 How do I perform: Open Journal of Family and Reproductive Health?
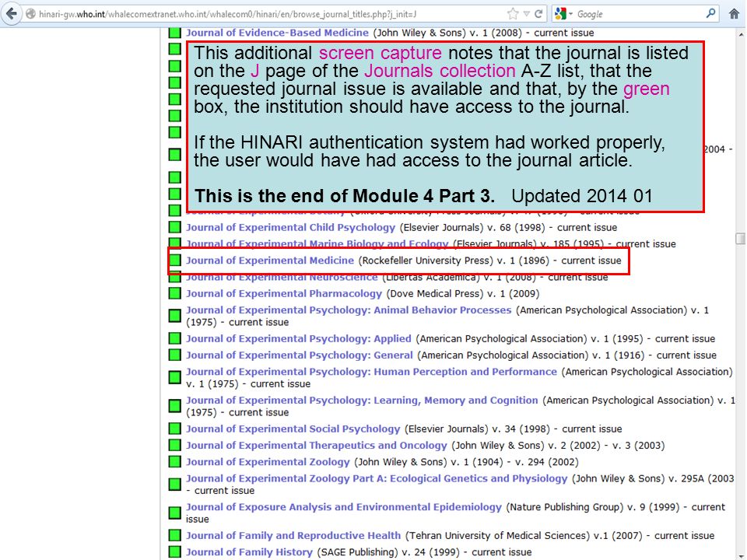(293, 536)
